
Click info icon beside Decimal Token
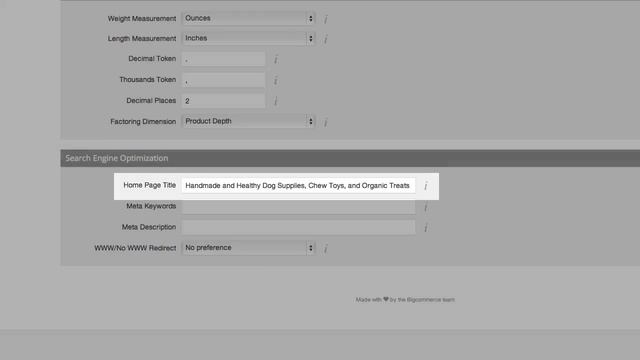276,60
